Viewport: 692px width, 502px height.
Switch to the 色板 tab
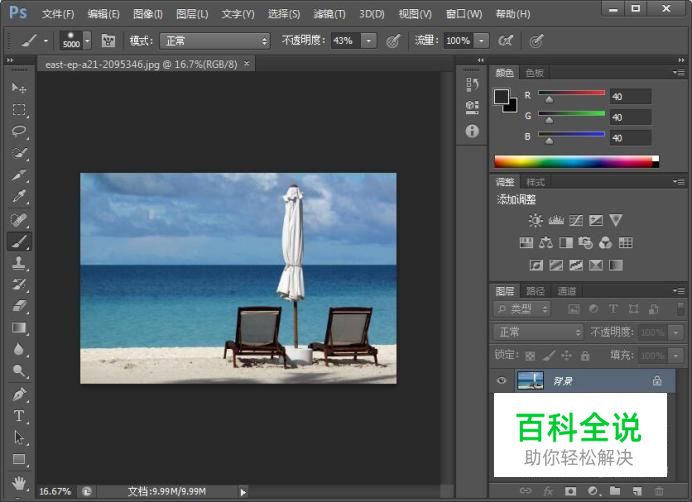point(534,73)
